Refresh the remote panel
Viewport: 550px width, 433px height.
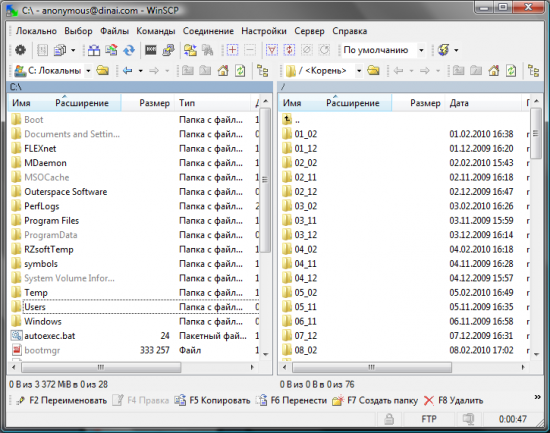tap(511, 71)
